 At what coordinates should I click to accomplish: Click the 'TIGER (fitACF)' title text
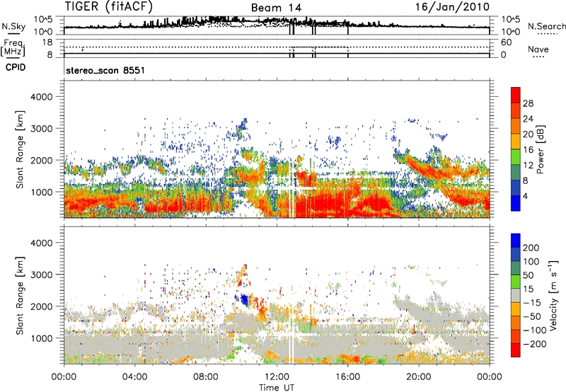tap(109, 6)
